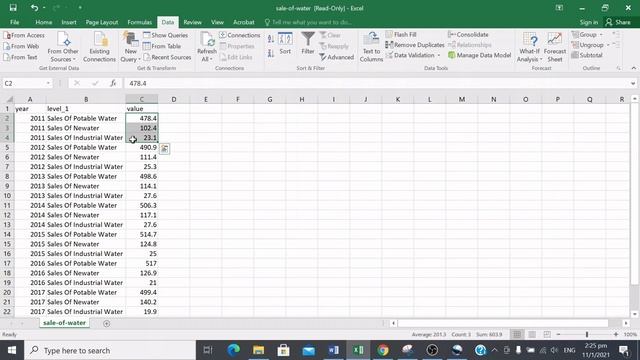Add a new sheet with plus icon
The image size is (640, 360).
(x=107, y=323)
